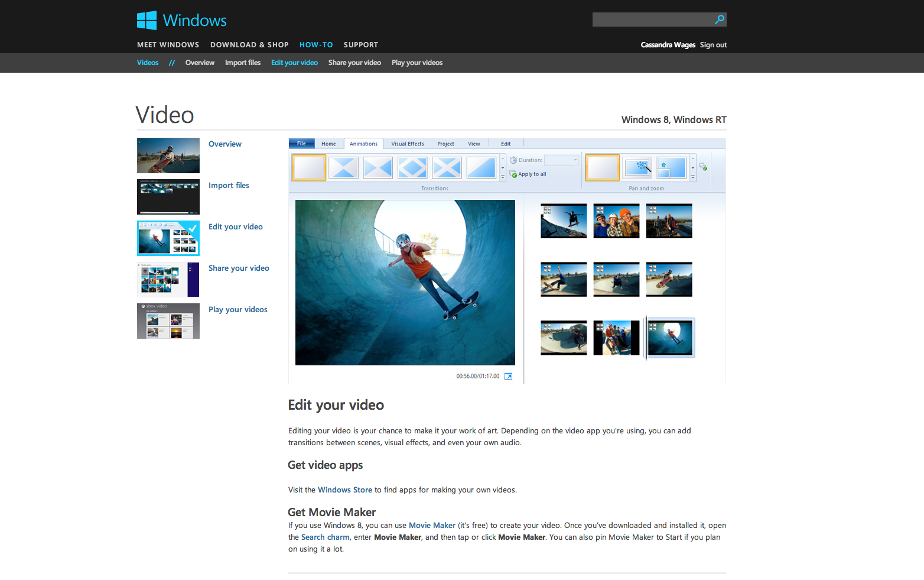Switch to the Project ribbon tab
The height and width of the screenshot is (580, 924).
pyautogui.click(x=445, y=144)
